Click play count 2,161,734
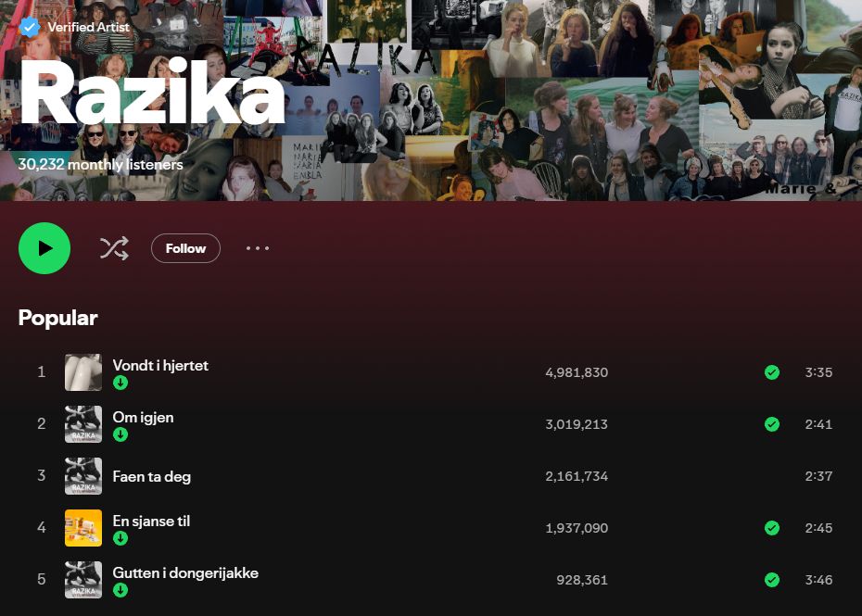 pos(577,476)
